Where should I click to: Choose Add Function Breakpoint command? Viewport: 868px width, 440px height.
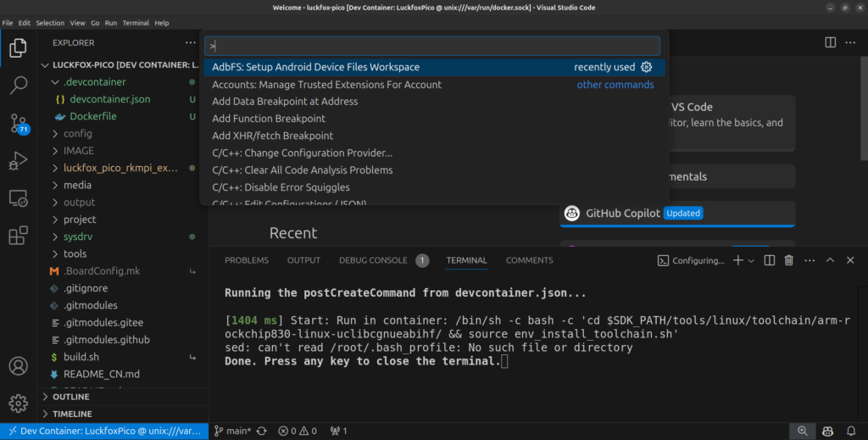point(435,119)
